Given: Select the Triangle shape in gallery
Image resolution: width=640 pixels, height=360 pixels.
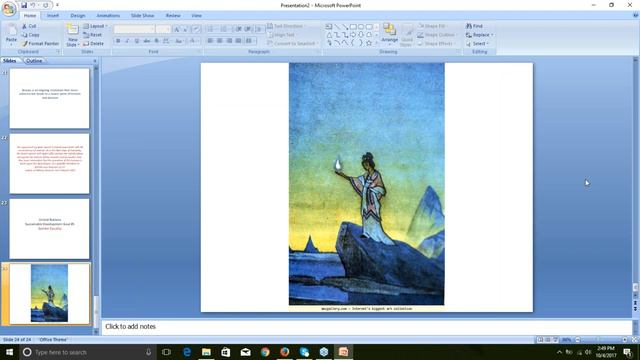Looking at the screenshot, I should coord(329,35).
